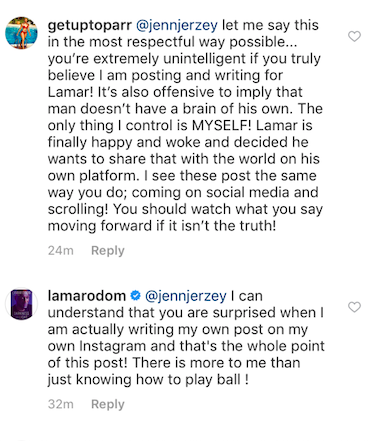
Task: Like getuptoparr's comment with the heart
Action: pyautogui.click(x=354, y=36)
